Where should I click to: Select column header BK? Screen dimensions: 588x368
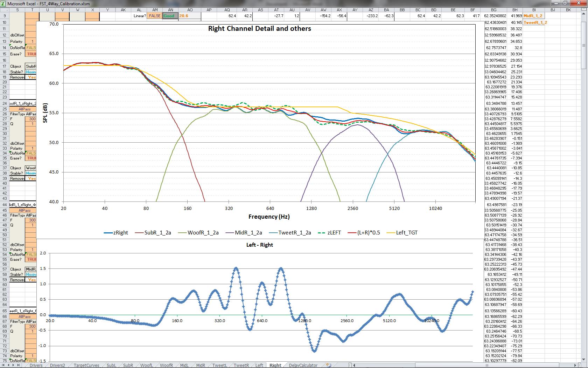568,10
